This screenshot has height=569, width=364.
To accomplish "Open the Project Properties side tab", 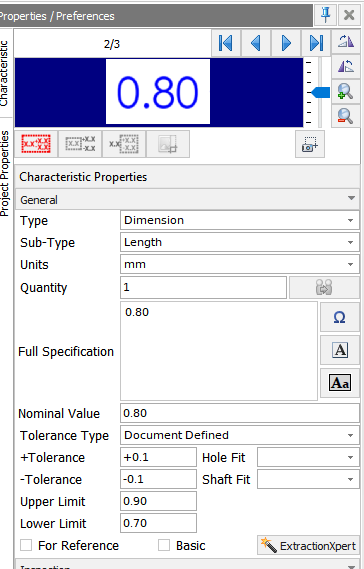I will (x=4, y=173).
